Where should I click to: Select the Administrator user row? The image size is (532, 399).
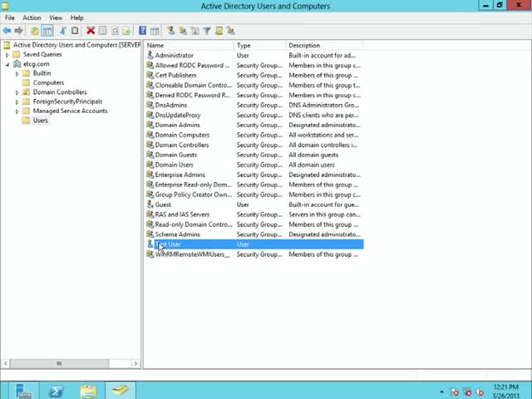point(254,55)
